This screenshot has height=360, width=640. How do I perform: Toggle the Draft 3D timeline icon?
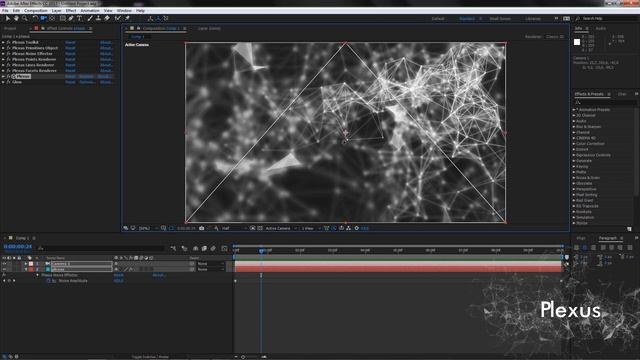point(184,248)
